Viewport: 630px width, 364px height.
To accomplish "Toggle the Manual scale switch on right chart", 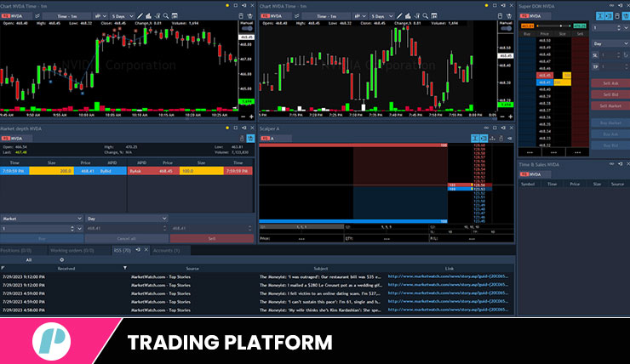I will (x=507, y=29).
